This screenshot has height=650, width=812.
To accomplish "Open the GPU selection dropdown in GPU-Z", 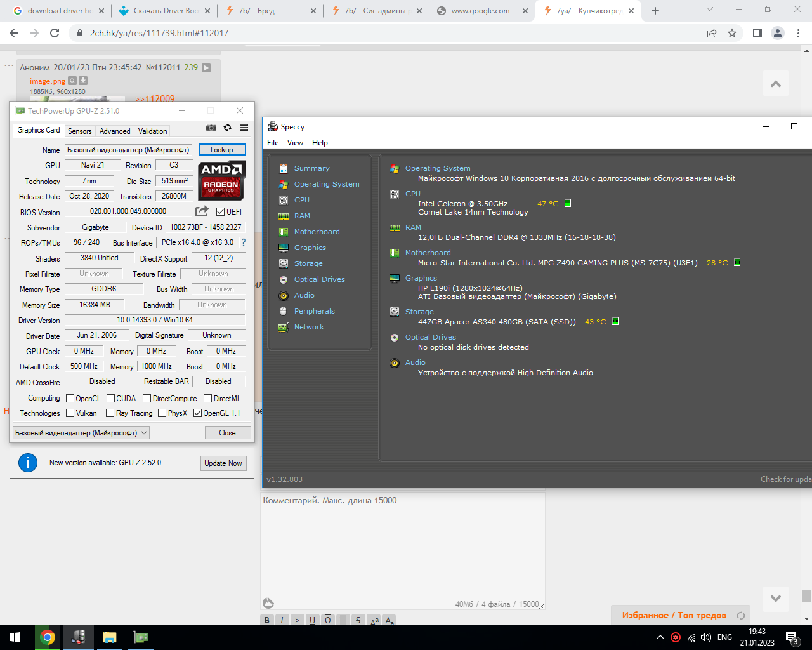I will (81, 433).
